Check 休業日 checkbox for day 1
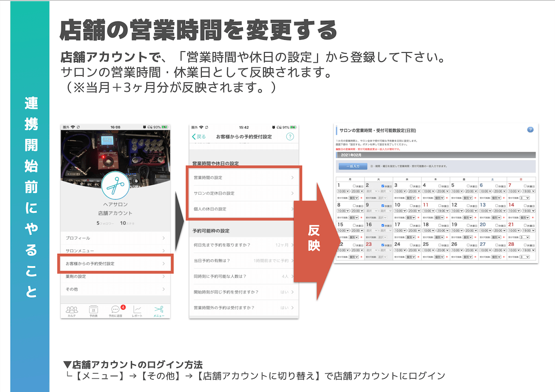This screenshot has height=392, width=555. pos(354,186)
